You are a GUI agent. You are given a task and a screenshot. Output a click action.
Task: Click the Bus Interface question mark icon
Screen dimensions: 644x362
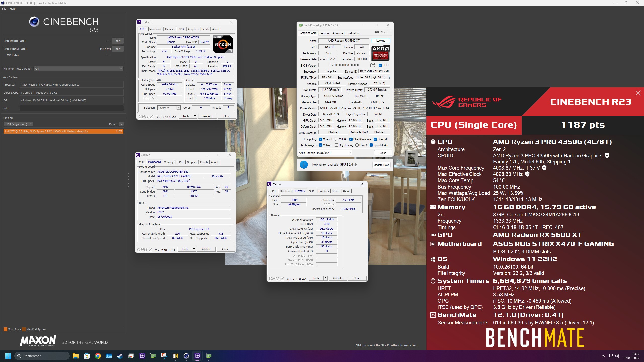(389, 77)
